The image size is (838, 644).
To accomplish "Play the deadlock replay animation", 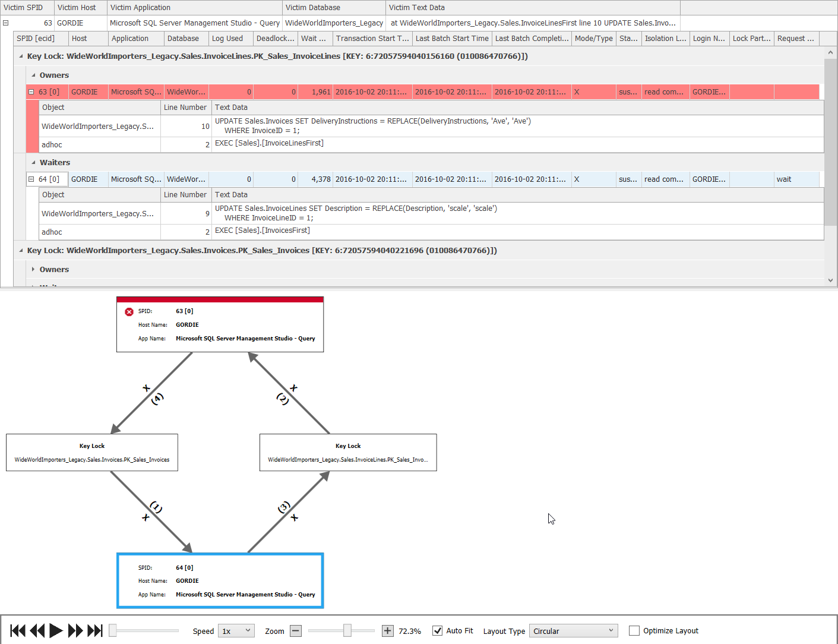I will click(55, 631).
